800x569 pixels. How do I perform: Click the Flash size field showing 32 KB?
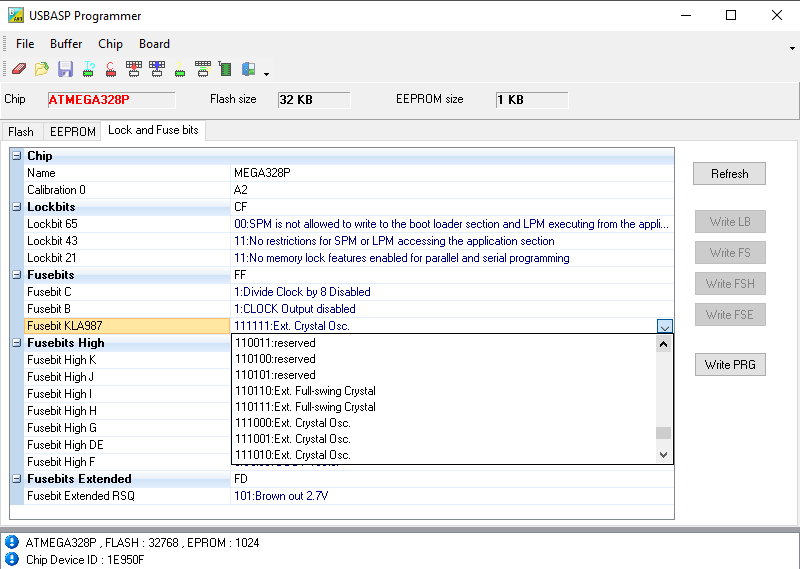[314, 100]
